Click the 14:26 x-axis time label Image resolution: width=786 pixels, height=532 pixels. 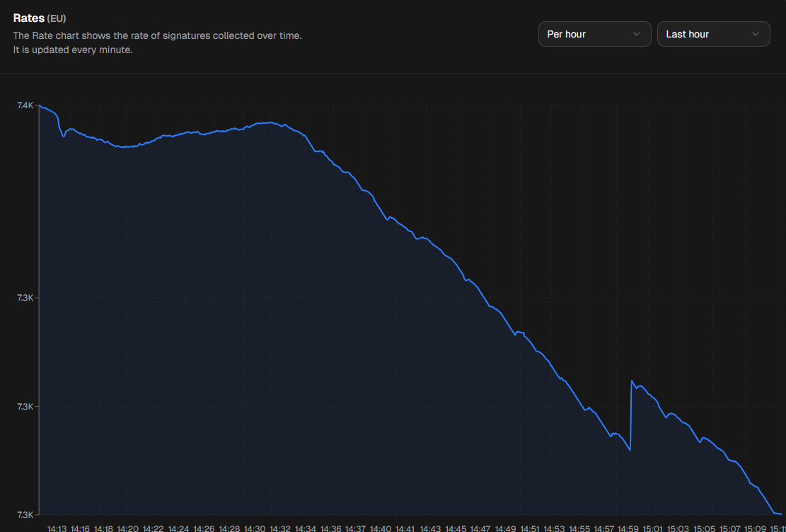pyautogui.click(x=204, y=528)
